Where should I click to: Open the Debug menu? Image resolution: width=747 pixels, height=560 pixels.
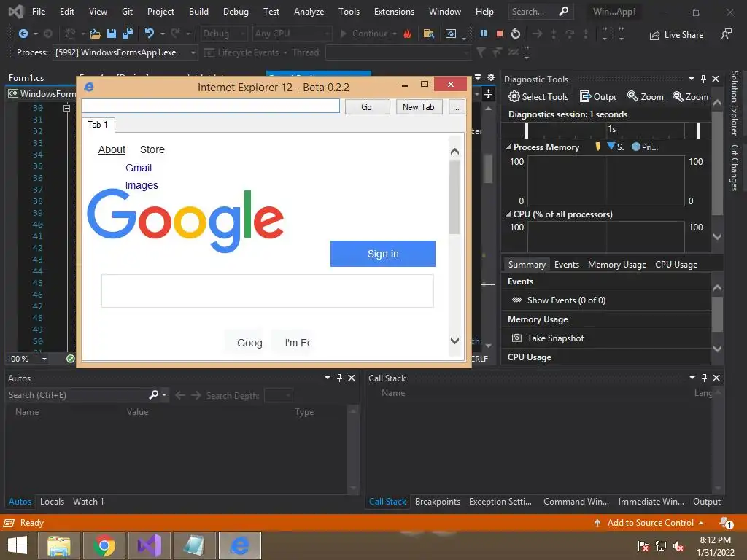(236, 12)
